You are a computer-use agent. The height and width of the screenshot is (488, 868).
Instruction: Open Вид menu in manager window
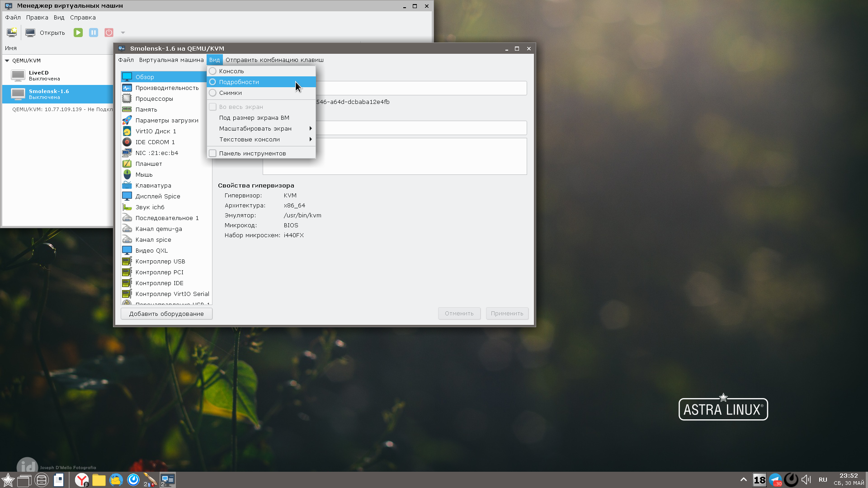59,17
